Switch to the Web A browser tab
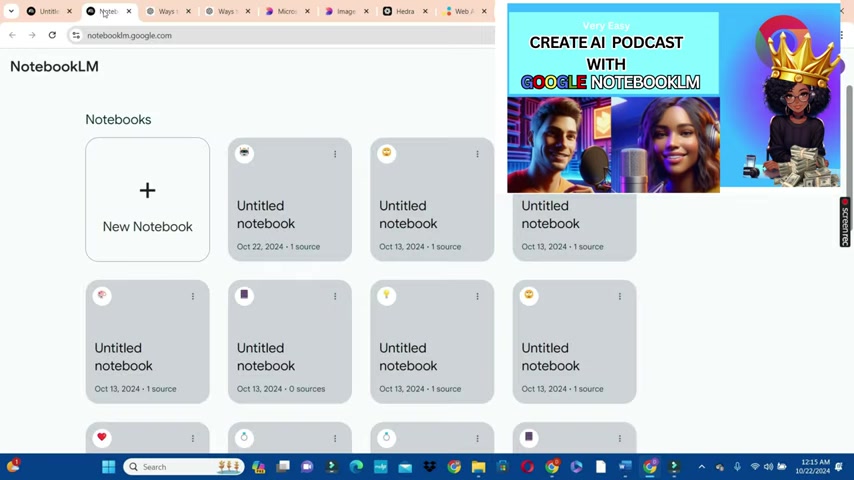 [464, 11]
